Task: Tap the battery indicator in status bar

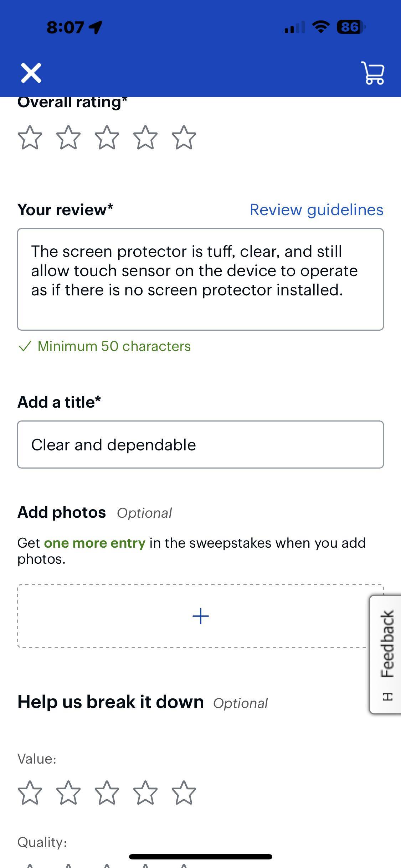Action: (351, 27)
